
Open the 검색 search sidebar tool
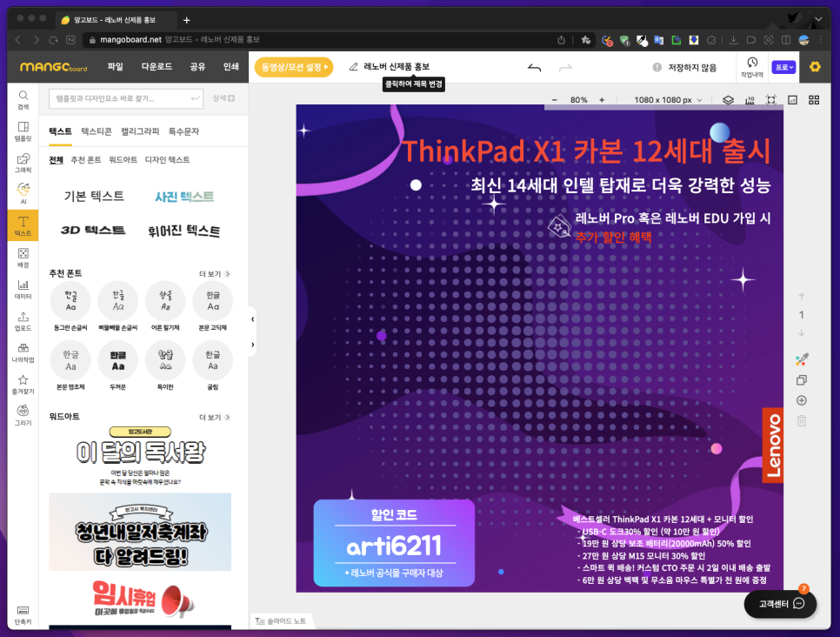point(23,100)
